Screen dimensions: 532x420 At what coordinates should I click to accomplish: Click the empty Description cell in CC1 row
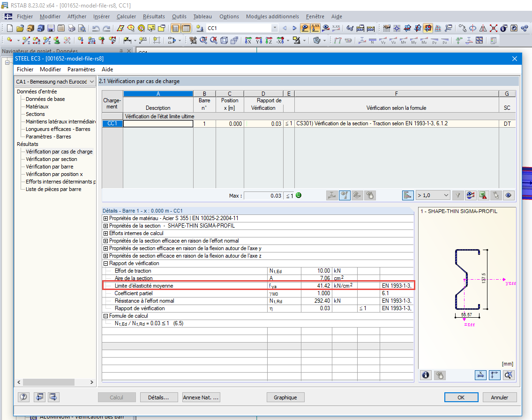point(158,124)
